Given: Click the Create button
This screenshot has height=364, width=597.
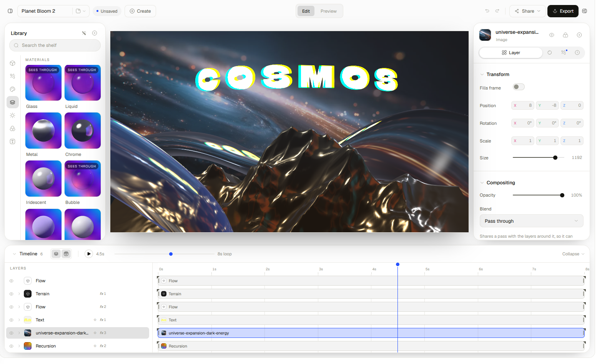Looking at the screenshot, I should tap(140, 11).
